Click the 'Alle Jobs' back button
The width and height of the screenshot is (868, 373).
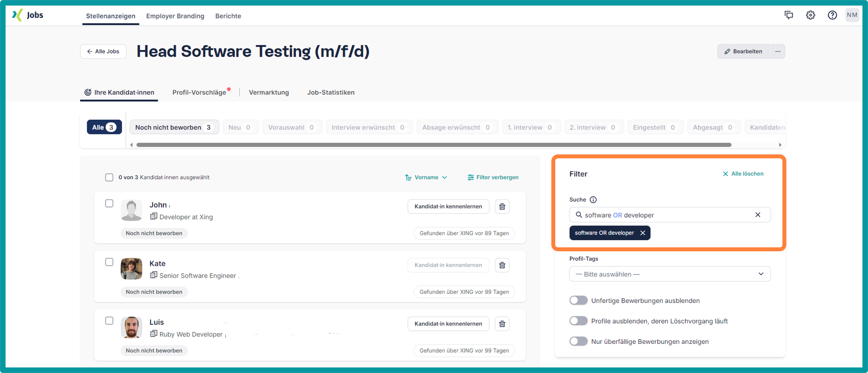(103, 51)
